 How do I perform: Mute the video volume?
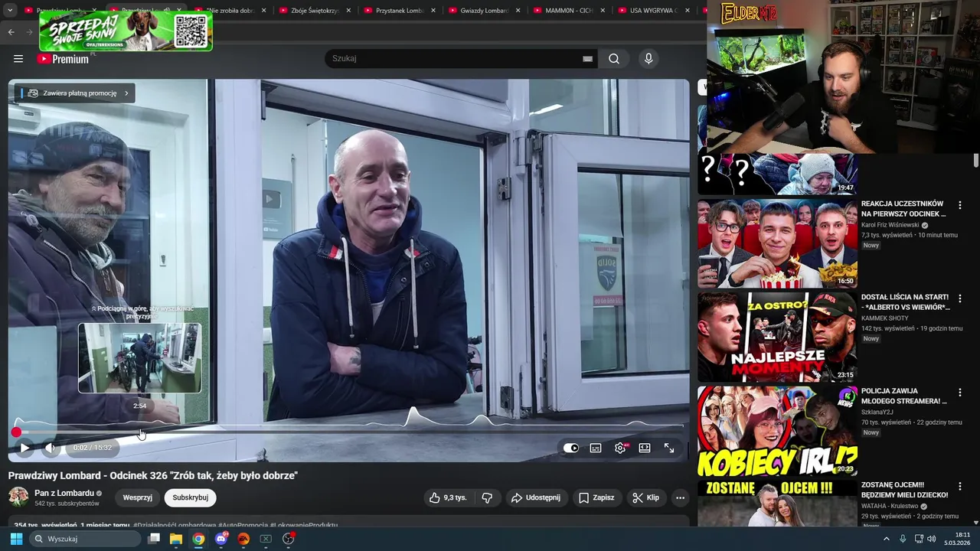[x=50, y=448]
